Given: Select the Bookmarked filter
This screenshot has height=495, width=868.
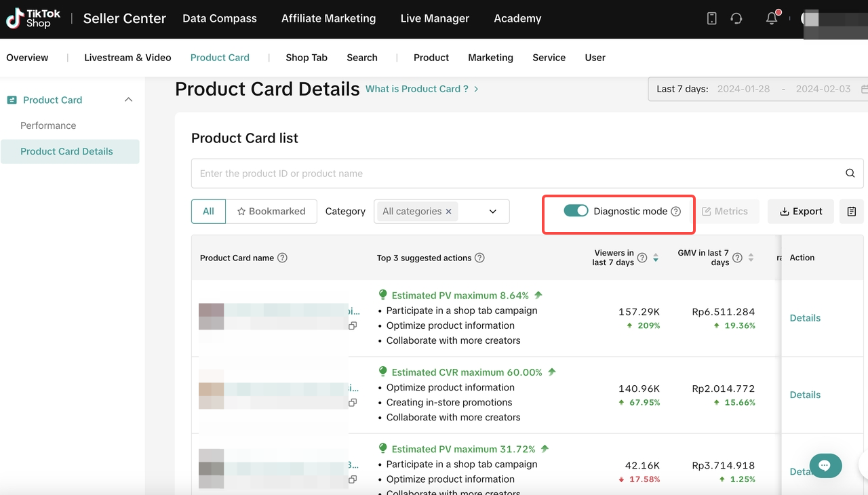Looking at the screenshot, I should tap(271, 212).
